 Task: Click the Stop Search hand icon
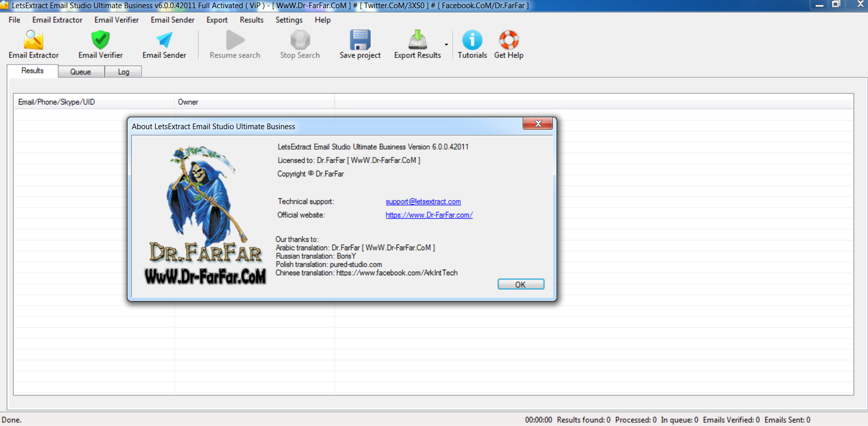(300, 40)
